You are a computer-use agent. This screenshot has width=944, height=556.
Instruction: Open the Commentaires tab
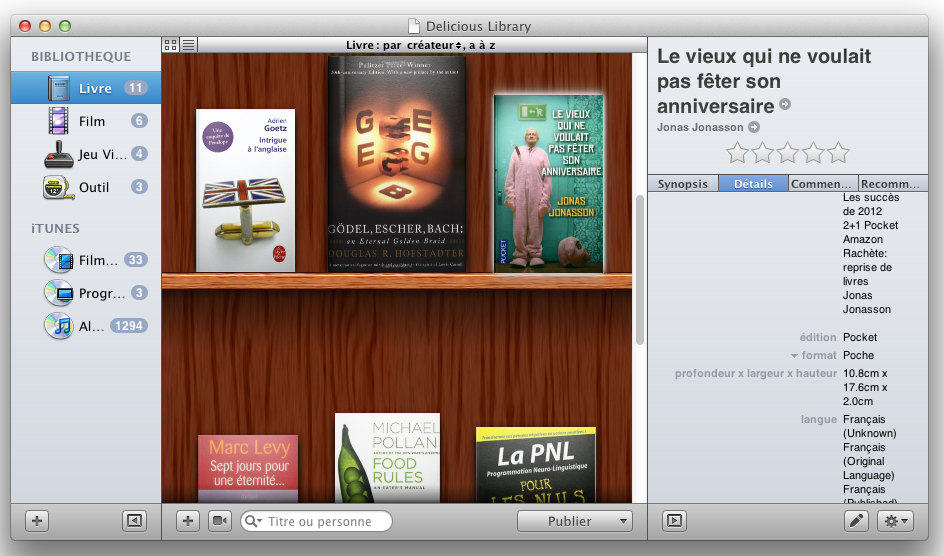pyautogui.click(x=823, y=184)
